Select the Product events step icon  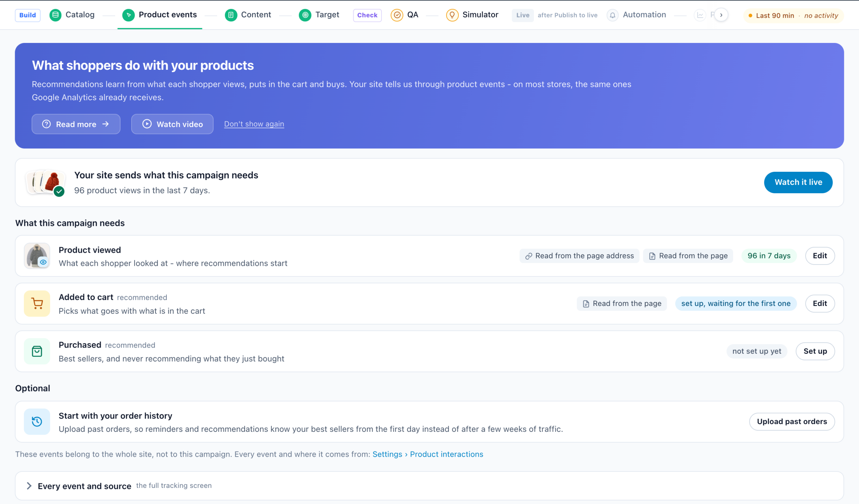[x=129, y=15]
